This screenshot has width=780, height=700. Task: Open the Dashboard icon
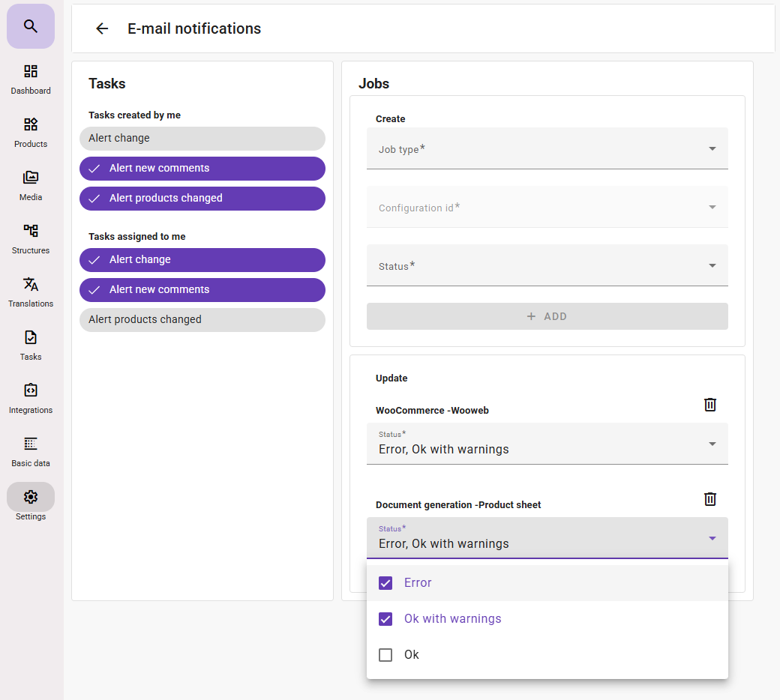click(x=30, y=71)
